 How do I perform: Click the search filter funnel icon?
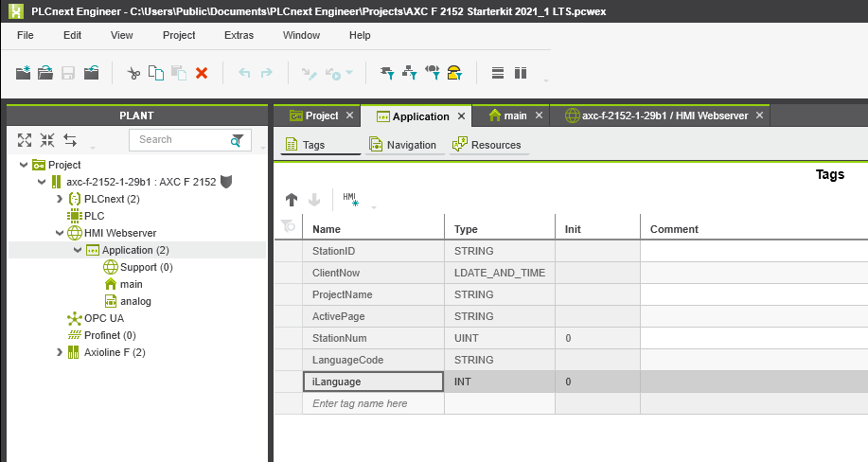pyautogui.click(x=237, y=140)
